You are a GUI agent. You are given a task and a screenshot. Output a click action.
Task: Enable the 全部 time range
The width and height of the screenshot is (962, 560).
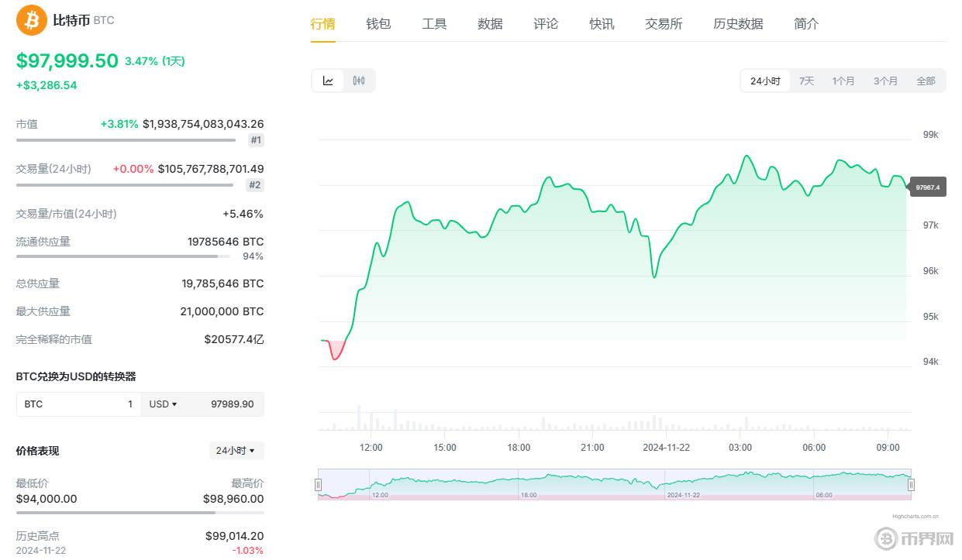click(926, 80)
